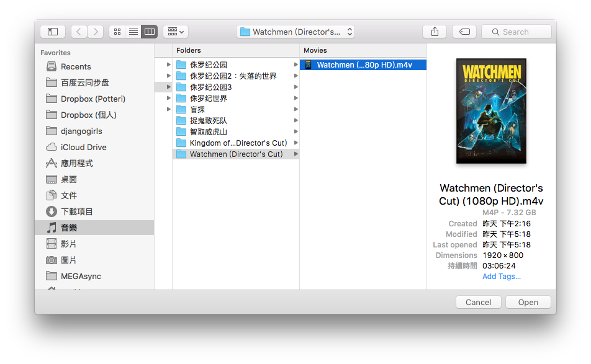Open iCloud Drive in sidebar
The width and height of the screenshot is (591, 364).
94,147
